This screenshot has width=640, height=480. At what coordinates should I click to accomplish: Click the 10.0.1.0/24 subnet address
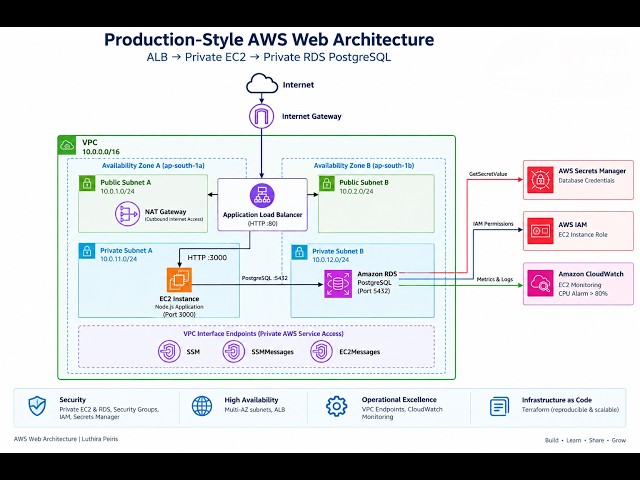118,191
